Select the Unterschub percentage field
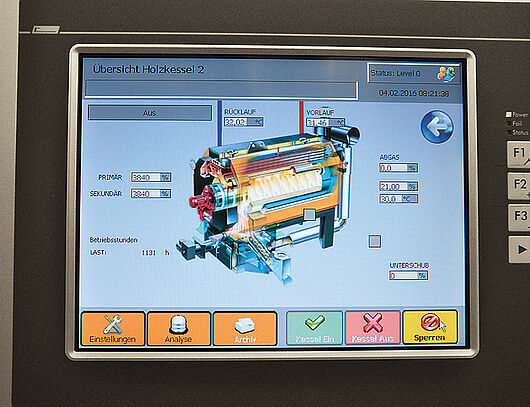 pyautogui.click(x=408, y=276)
